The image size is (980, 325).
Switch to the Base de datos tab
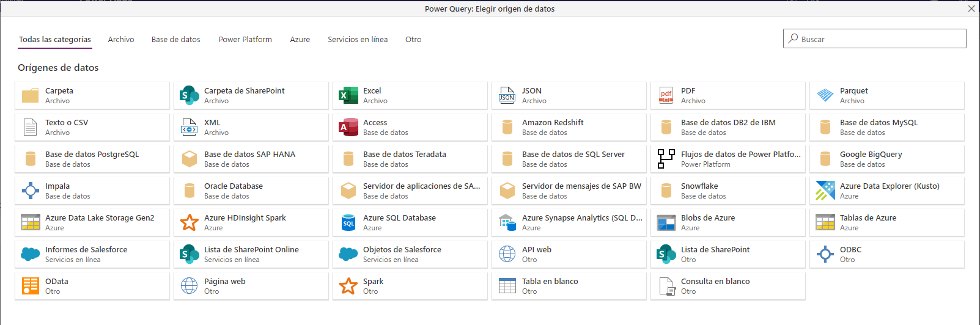[x=176, y=39]
